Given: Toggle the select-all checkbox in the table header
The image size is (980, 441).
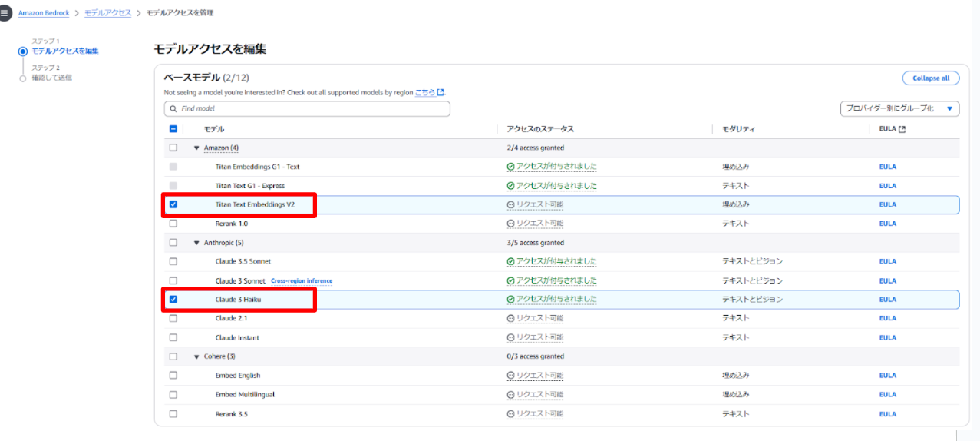Looking at the screenshot, I should [173, 129].
